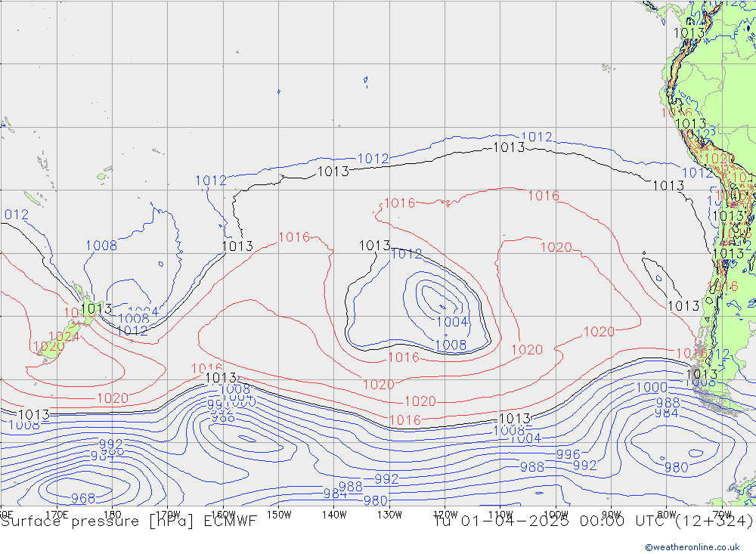Click the 'Surface pressure [hPa] ECMWF' title

129,522
